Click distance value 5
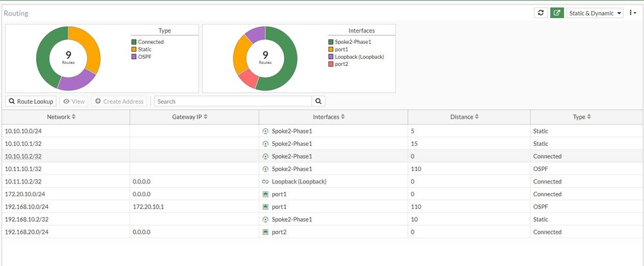The width and height of the screenshot is (644, 266). pyautogui.click(x=412, y=131)
